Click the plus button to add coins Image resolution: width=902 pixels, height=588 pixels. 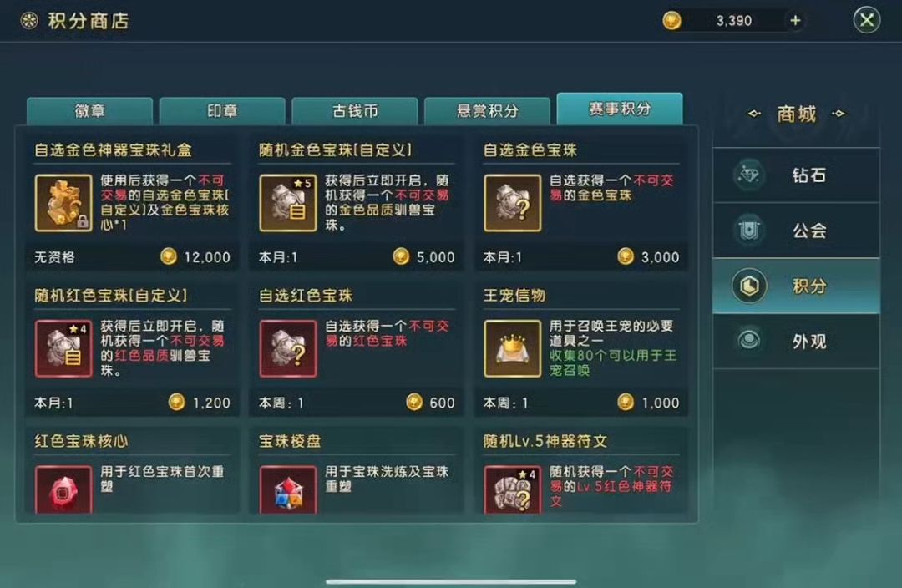coord(795,21)
